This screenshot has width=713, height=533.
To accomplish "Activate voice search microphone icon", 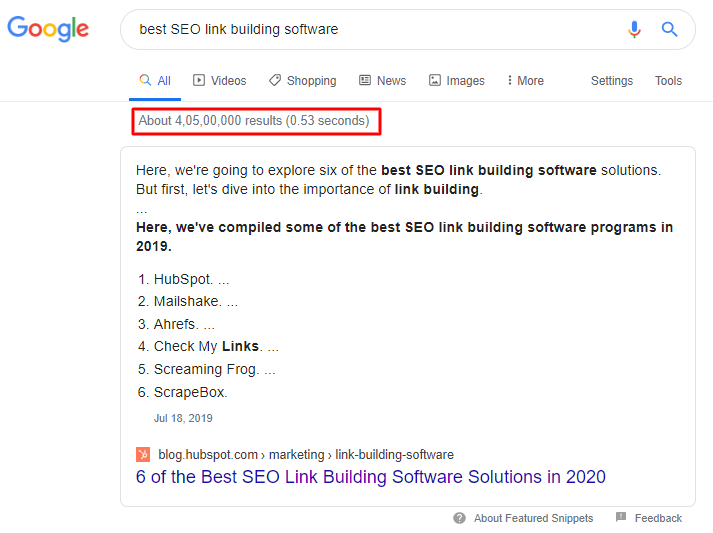I will pyautogui.click(x=634, y=30).
